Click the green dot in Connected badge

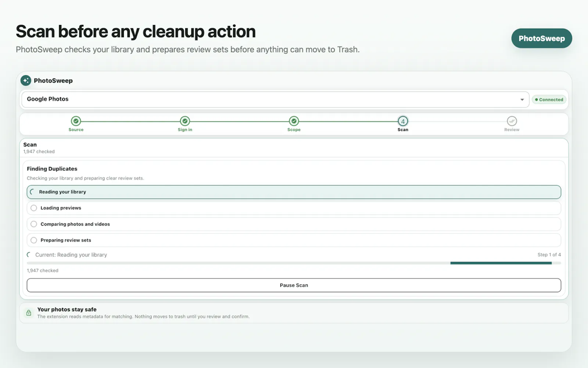pyautogui.click(x=537, y=100)
